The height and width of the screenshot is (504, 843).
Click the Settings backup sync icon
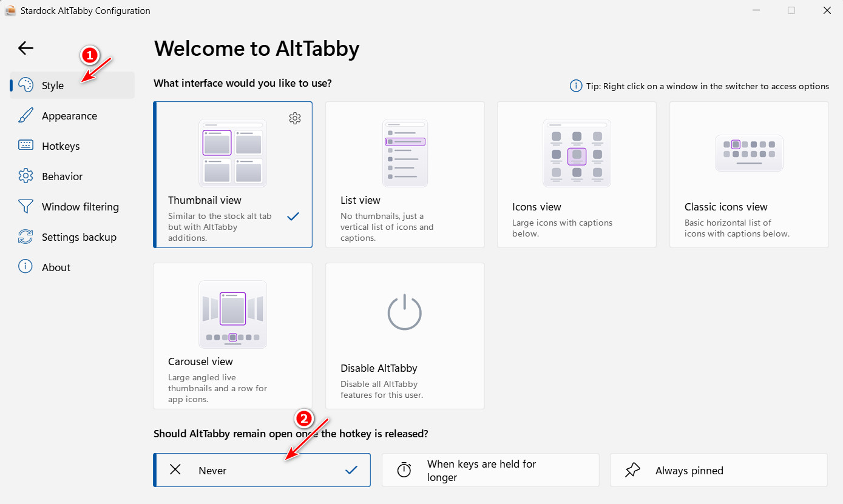25,237
